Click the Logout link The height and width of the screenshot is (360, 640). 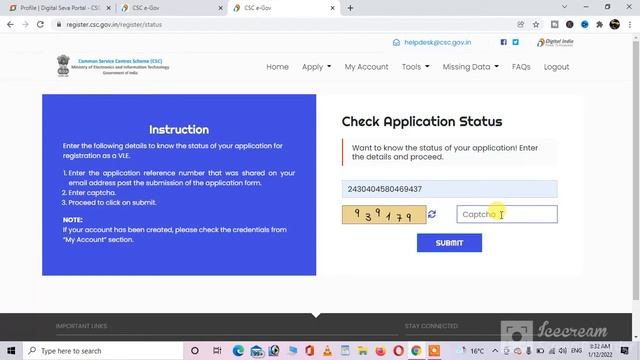pos(556,67)
